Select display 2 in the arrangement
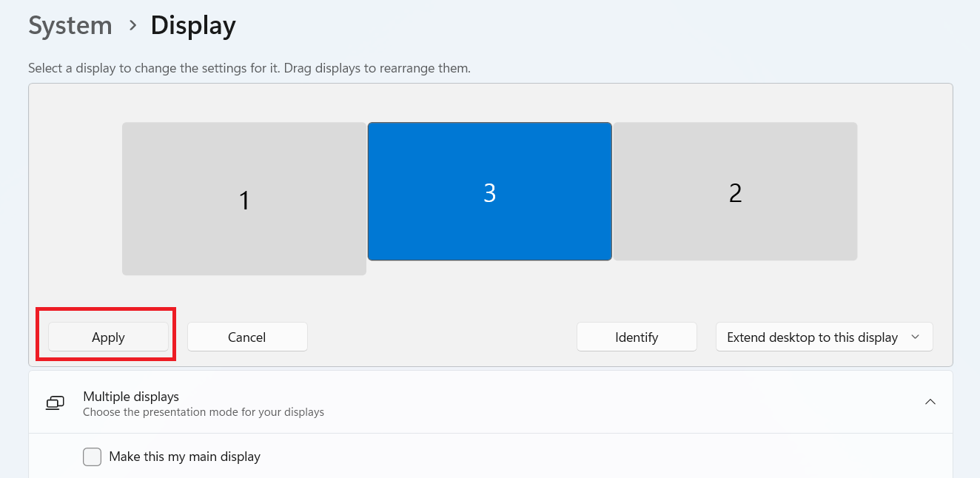This screenshot has width=980, height=478. click(735, 192)
